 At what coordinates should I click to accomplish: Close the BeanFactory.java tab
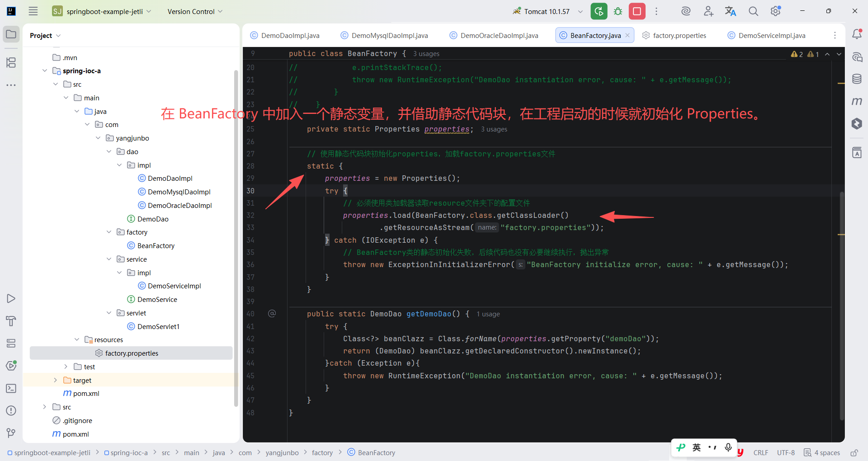coord(627,35)
